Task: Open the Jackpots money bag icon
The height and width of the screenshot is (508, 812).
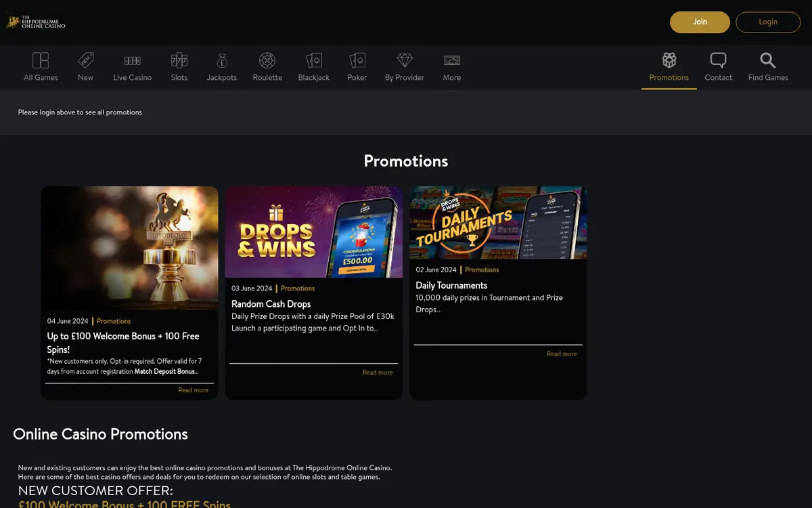Action: coord(222,60)
